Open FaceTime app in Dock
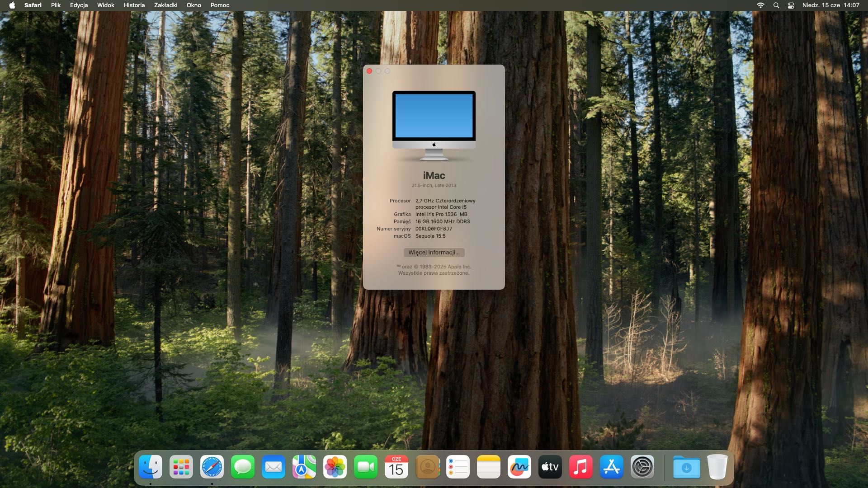 click(366, 467)
